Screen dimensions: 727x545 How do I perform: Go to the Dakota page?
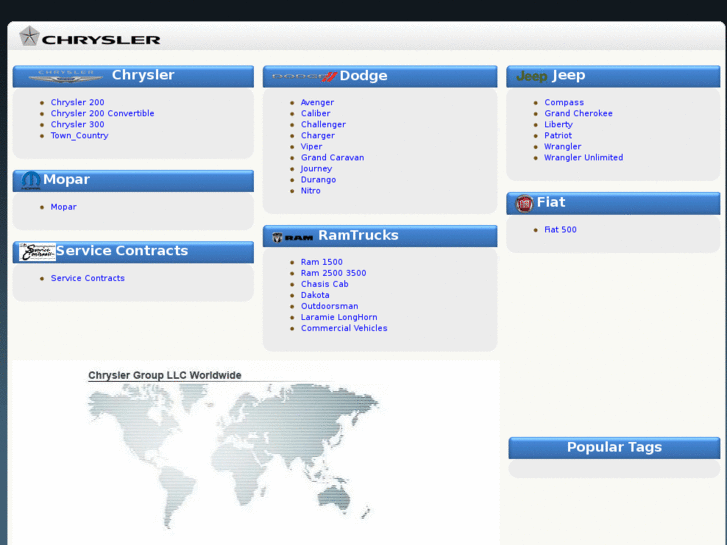pyautogui.click(x=315, y=295)
